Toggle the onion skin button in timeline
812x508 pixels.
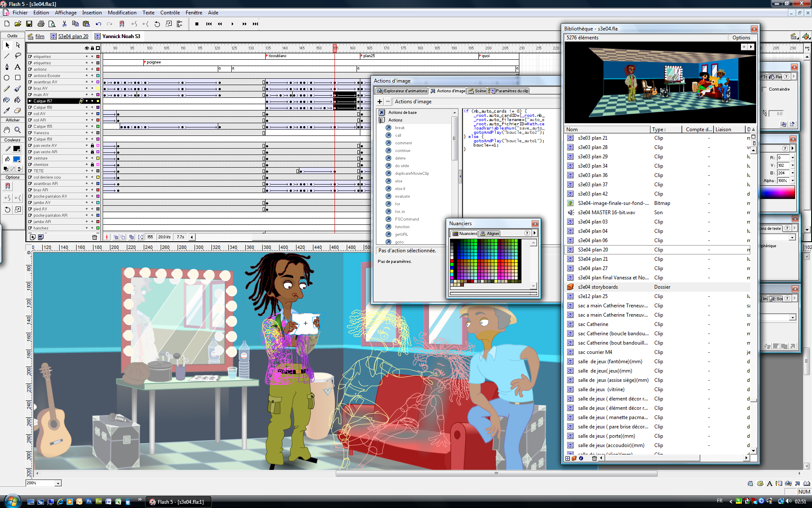click(115, 237)
